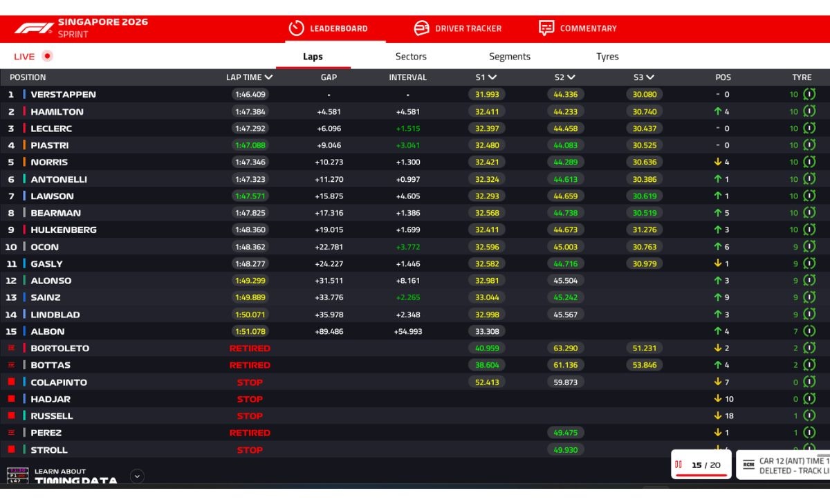Click Bottas's RETIRED status
This screenshot has height=504, width=830.
click(x=250, y=365)
